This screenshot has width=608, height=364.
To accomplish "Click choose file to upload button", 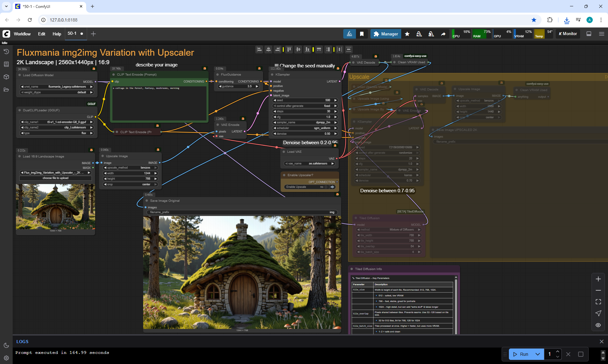I will 55,178.
